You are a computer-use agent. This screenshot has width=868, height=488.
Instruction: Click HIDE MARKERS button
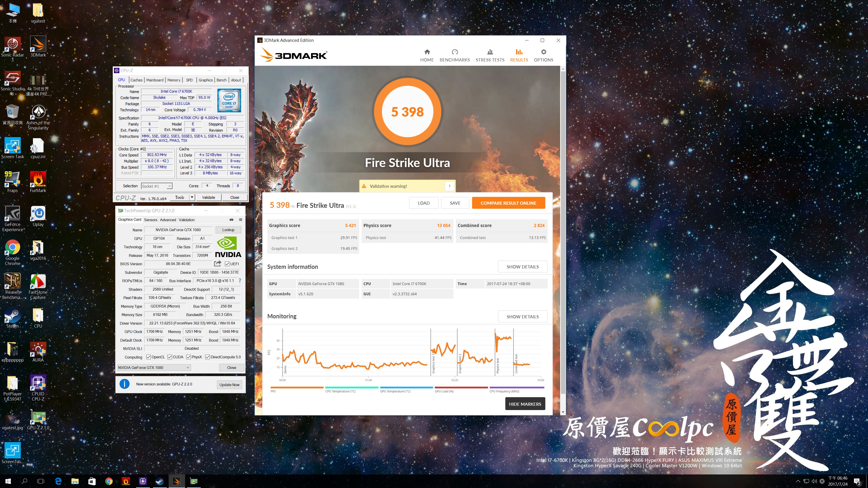[x=525, y=404]
